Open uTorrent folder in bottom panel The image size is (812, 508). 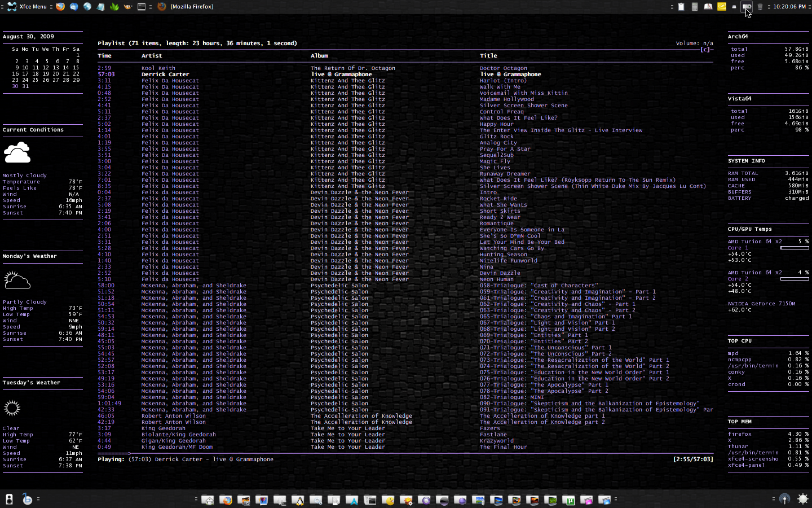pos(568,500)
